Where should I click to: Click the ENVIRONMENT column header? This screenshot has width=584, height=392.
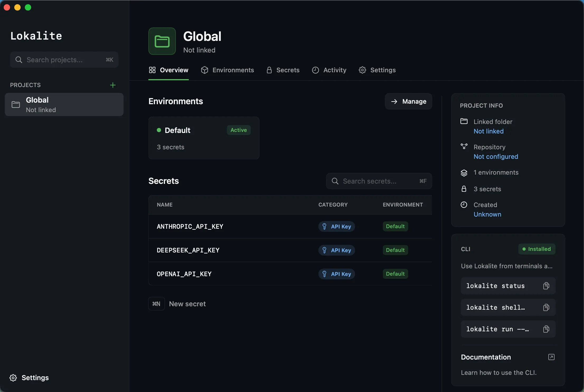click(403, 205)
